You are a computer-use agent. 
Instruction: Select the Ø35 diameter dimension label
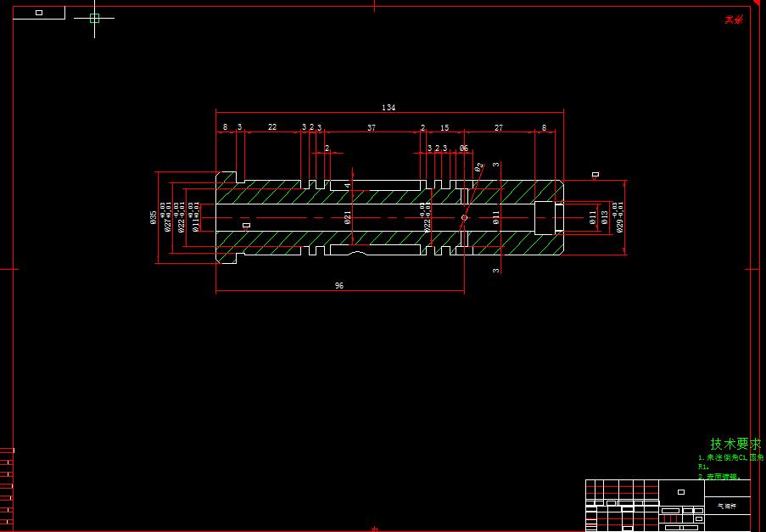[x=154, y=216]
